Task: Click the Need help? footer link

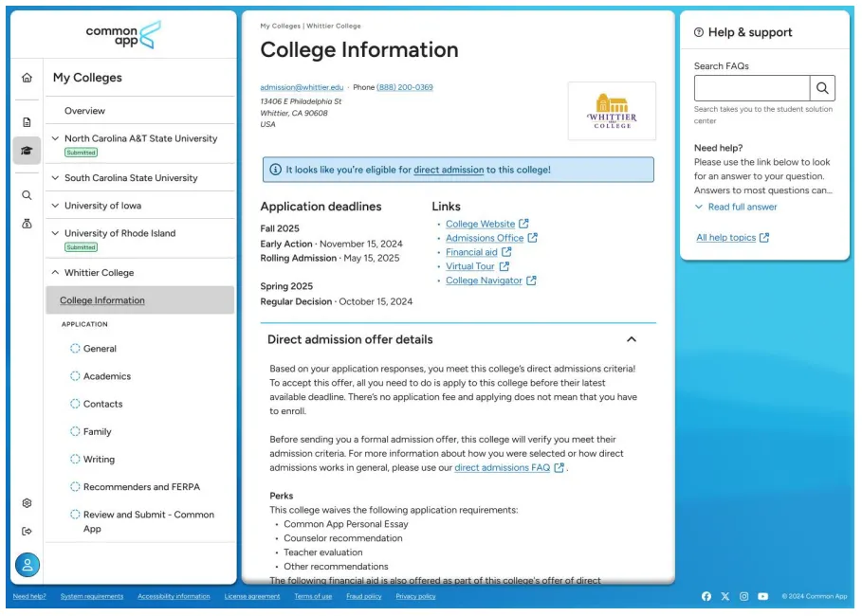Action: (x=29, y=596)
